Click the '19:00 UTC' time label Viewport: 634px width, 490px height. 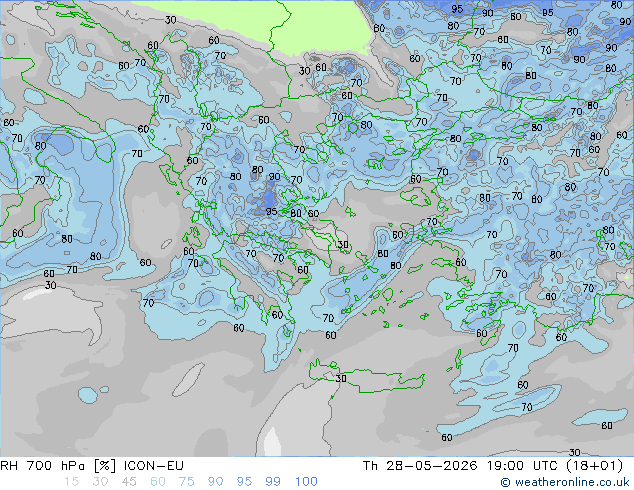(x=522, y=466)
